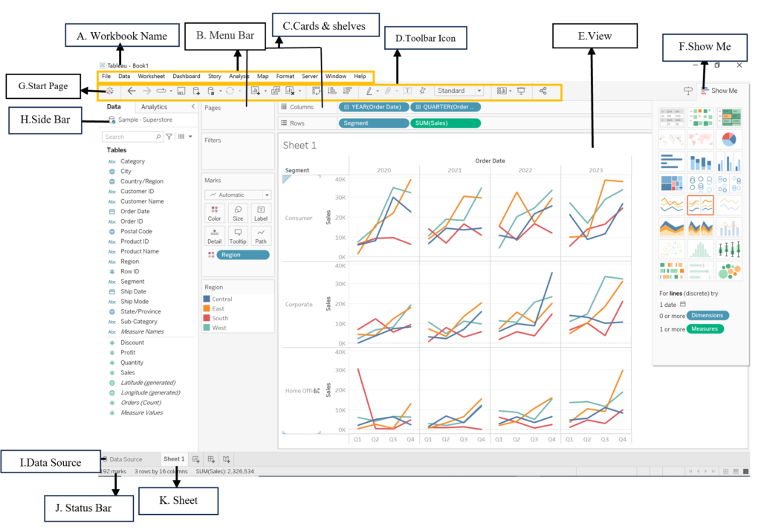761x532 pixels.
Task: Click the back (undo) arrow in toolbar
Action: coord(132,91)
